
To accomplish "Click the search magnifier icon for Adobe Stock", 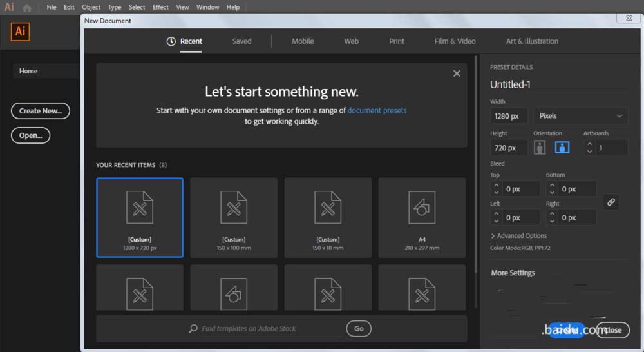I will coord(193,329).
